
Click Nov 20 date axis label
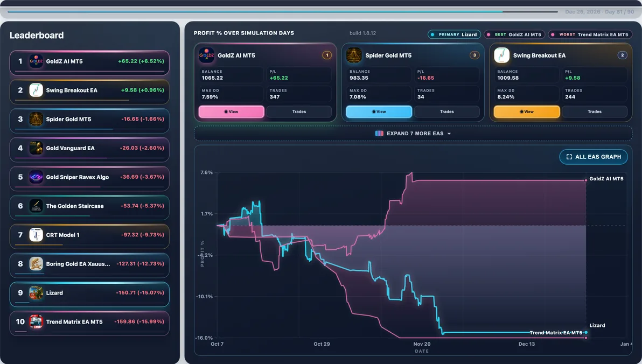[x=422, y=344]
